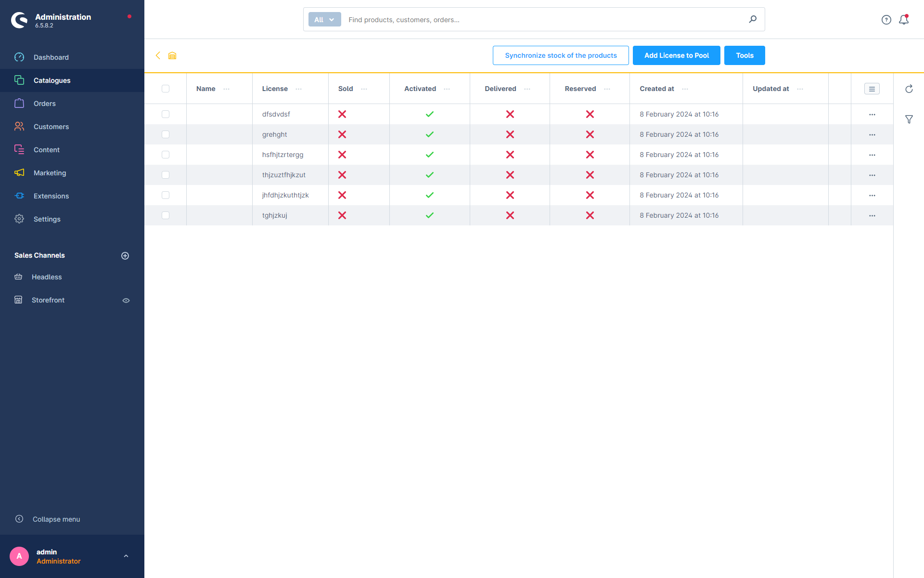Open Name column options menu
The image size is (924, 578).
tap(227, 89)
